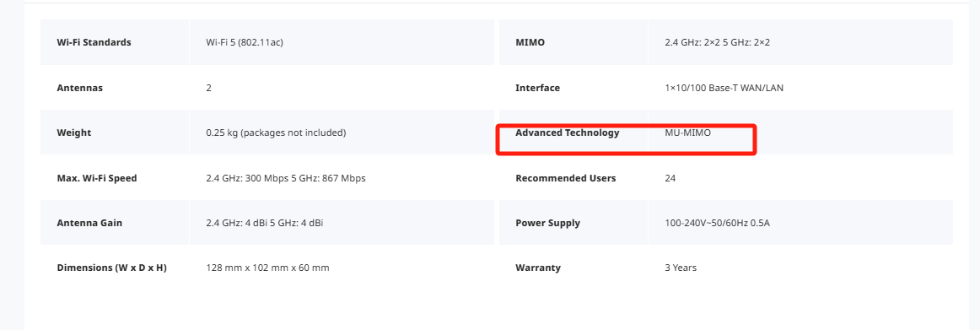This screenshot has height=330, width=980.
Task: Click the Power Supply label
Action: 547,223
